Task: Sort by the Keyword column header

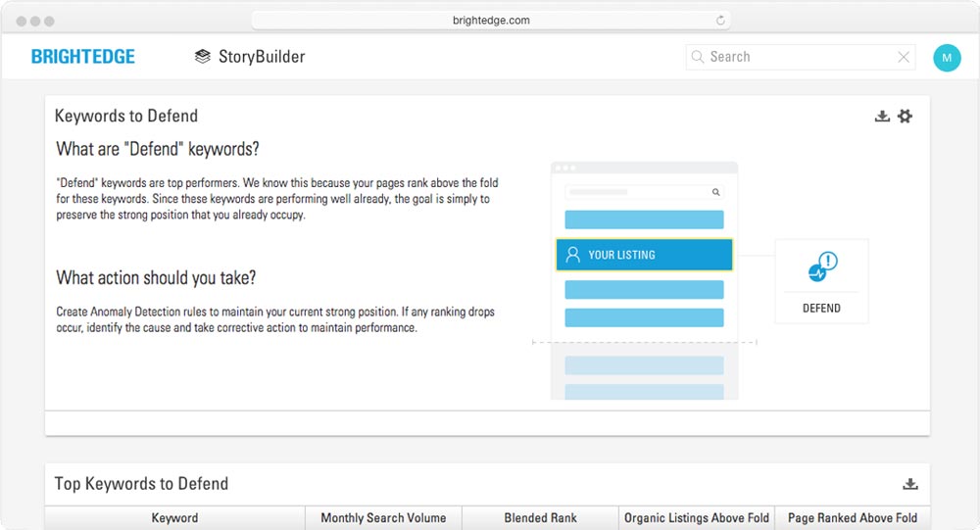Action: pos(175,518)
